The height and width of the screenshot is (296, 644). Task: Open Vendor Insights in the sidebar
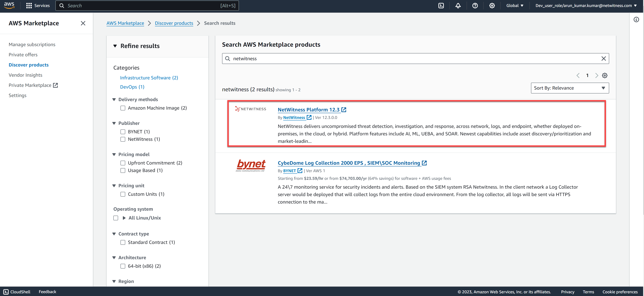[25, 75]
